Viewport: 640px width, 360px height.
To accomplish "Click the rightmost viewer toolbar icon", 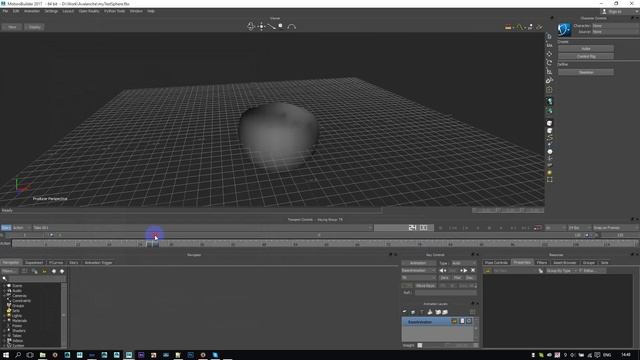I will tap(540, 27).
